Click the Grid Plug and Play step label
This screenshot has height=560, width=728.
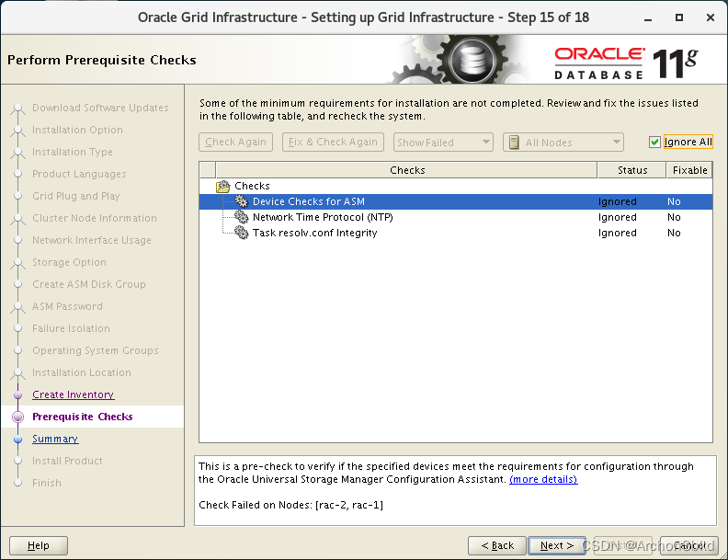click(76, 196)
